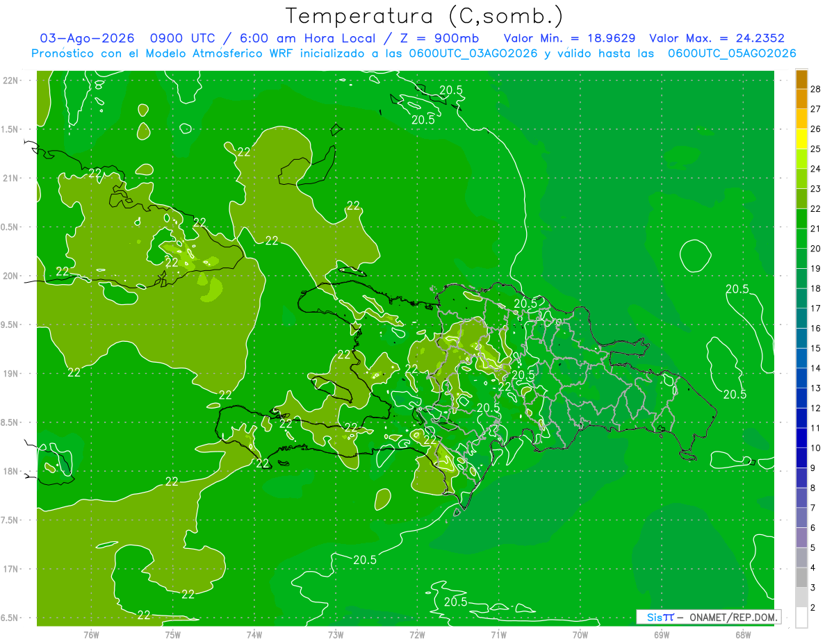Pick the blue colorbar swatch between 13 and 14
834x644 pixels.
(x=801, y=378)
